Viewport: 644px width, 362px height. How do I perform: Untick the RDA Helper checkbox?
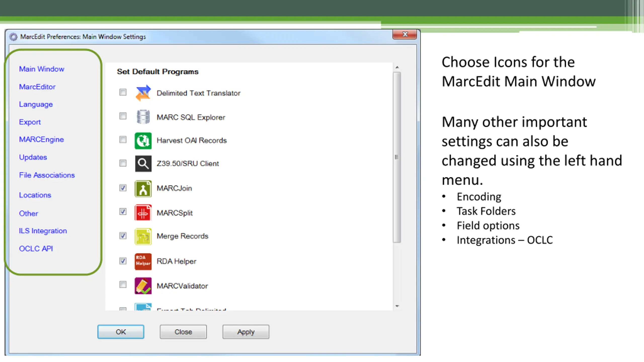pos(123,261)
